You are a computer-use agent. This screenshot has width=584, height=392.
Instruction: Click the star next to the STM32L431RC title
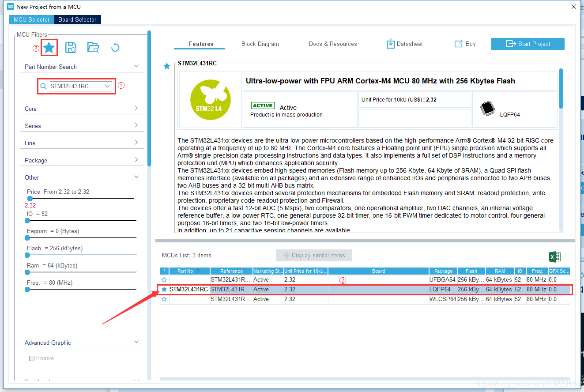click(167, 66)
